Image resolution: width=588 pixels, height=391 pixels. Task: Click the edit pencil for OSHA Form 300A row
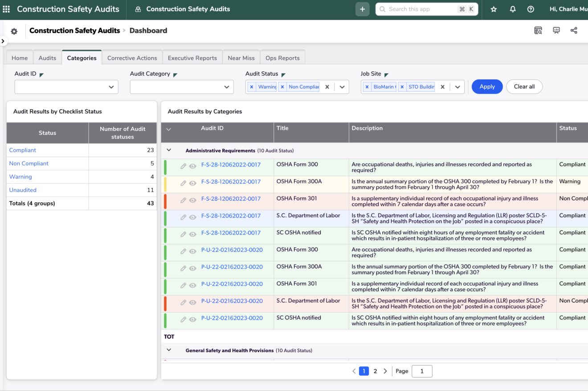pyautogui.click(x=183, y=183)
